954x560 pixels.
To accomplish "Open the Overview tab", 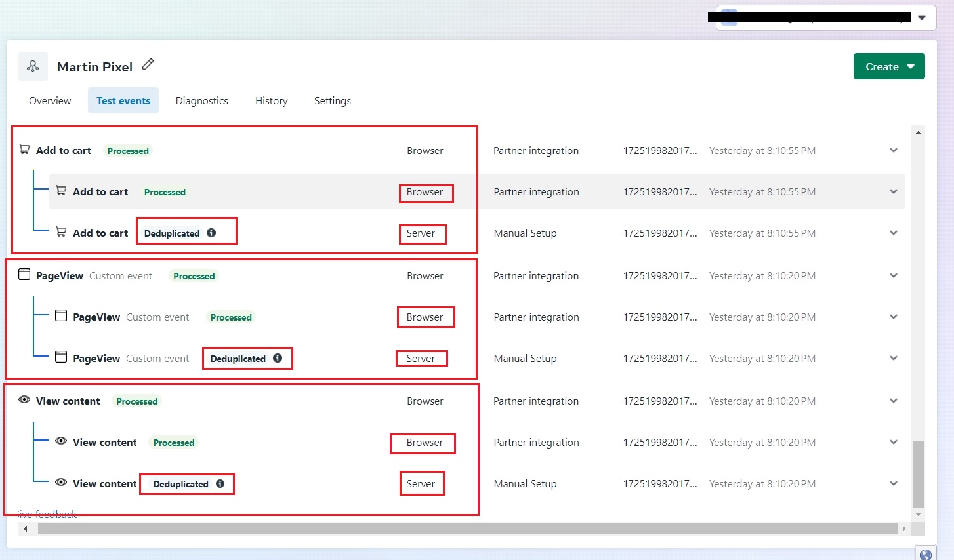I will (50, 100).
